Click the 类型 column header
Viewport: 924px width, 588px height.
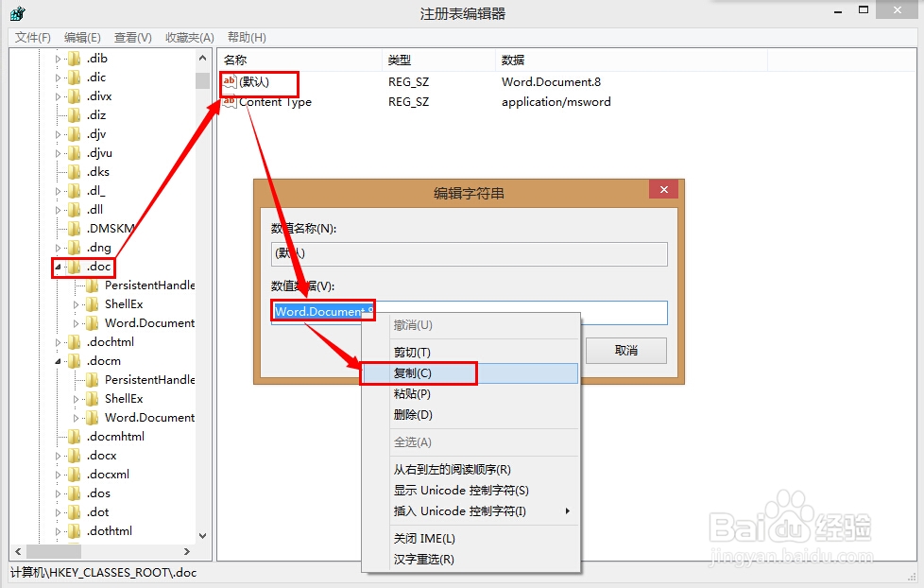(438, 60)
